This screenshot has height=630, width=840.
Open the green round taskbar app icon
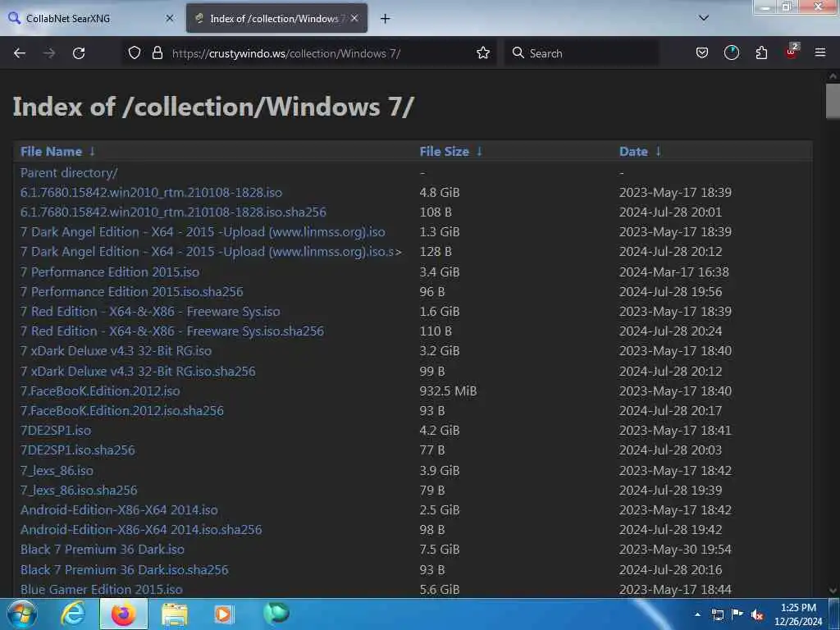click(276, 614)
